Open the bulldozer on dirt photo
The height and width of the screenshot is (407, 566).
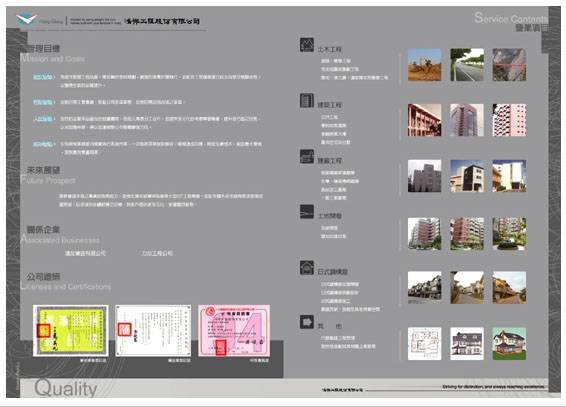pos(424,65)
